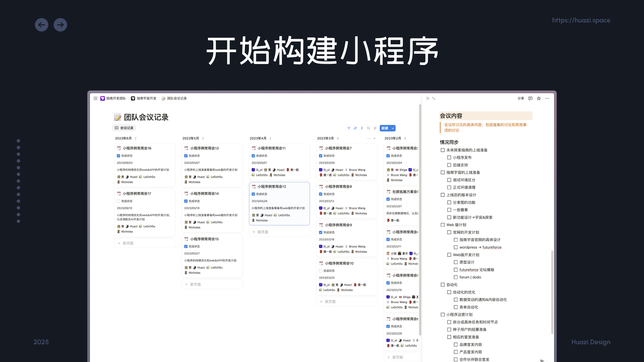Viewport: 644px width, 362px height.
Task: Open the page options three-dot menu
Action: [547, 98]
